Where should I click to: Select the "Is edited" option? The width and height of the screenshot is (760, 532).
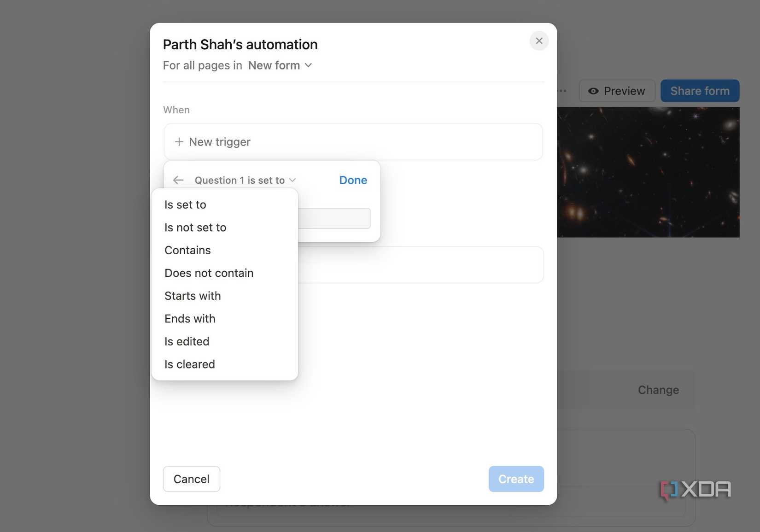point(187,341)
